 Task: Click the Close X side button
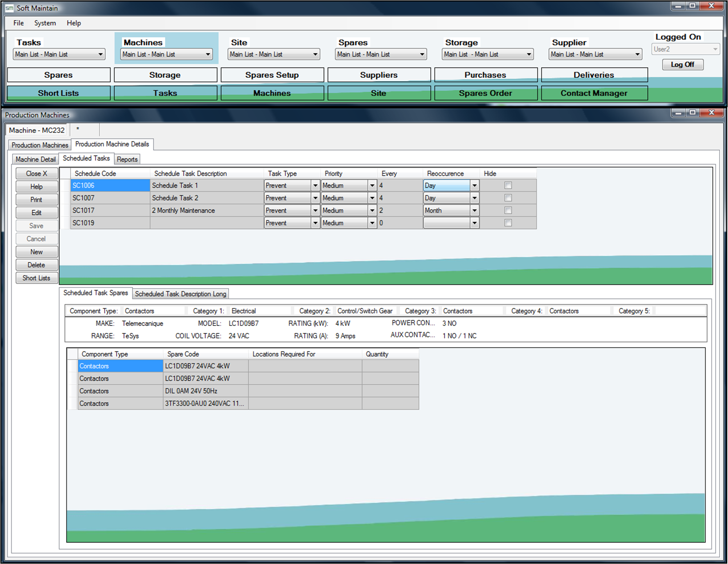37,173
